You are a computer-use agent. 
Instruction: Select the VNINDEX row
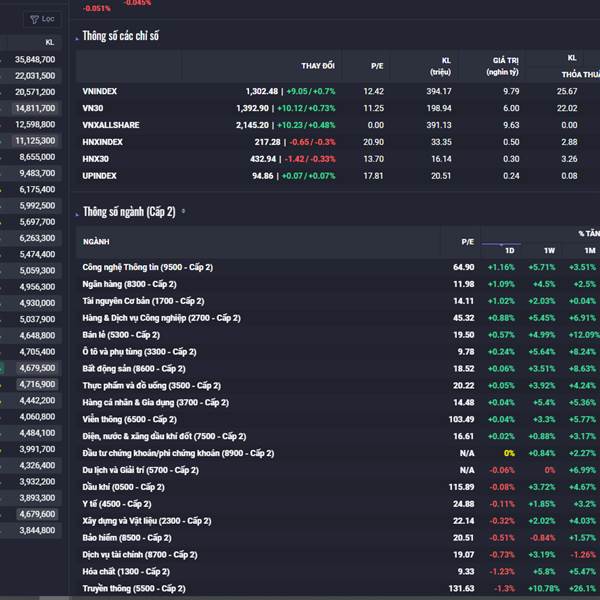pyautogui.click(x=338, y=91)
